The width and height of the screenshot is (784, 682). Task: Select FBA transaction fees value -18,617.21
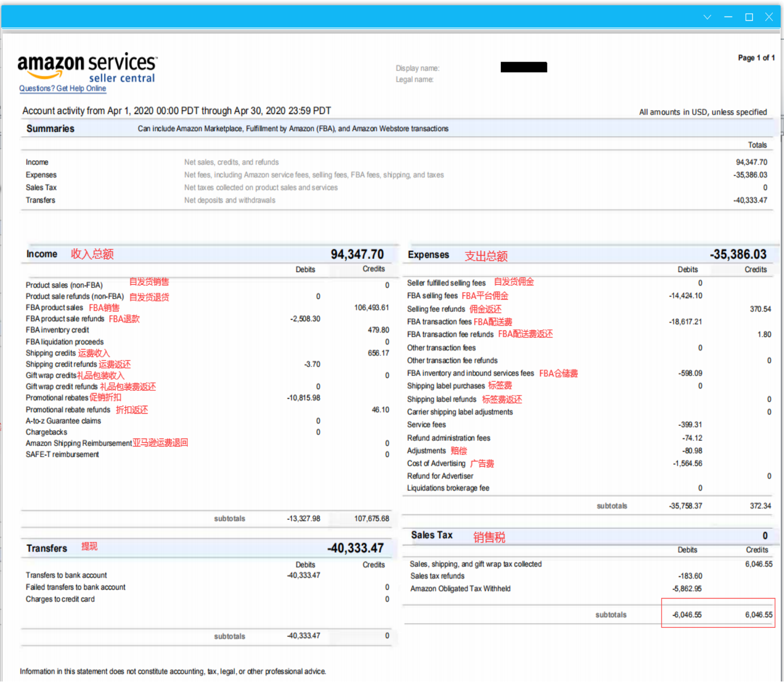pos(685,322)
